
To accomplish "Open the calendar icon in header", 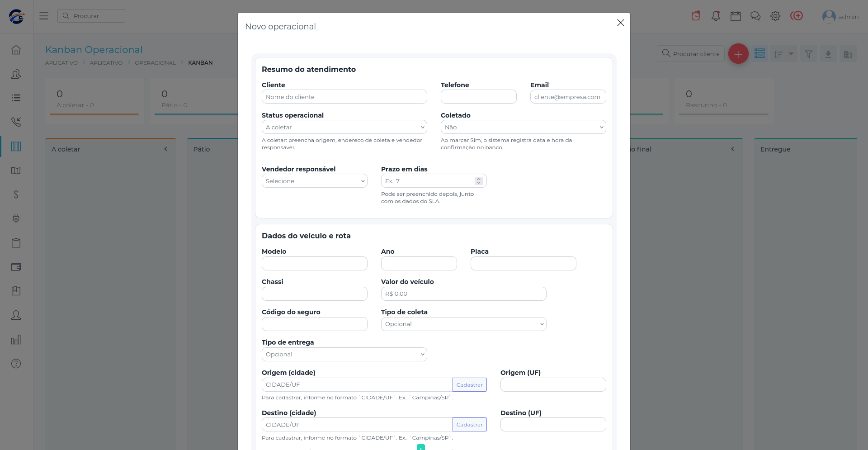I will (x=736, y=16).
